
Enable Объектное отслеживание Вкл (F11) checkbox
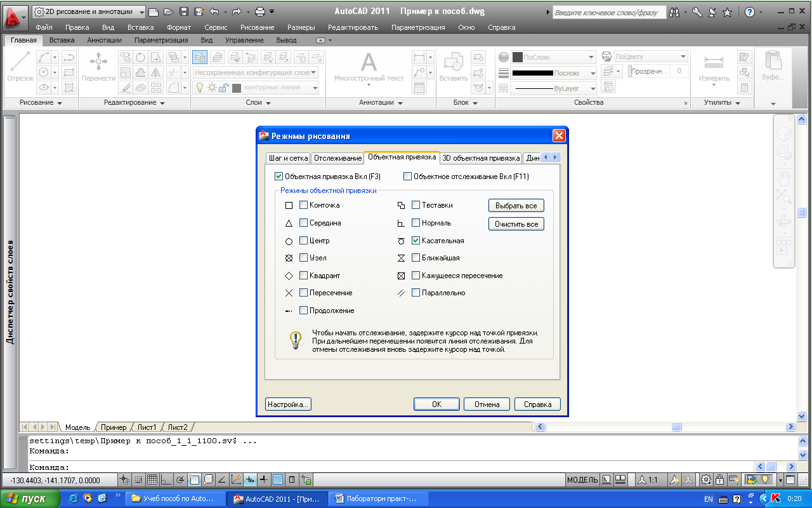[x=407, y=177]
